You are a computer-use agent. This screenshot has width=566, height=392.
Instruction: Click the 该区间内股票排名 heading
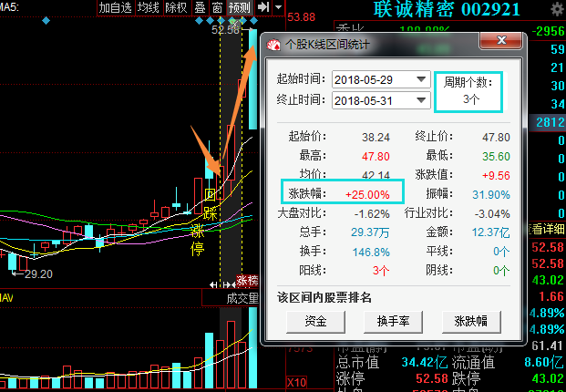pyautogui.click(x=324, y=298)
